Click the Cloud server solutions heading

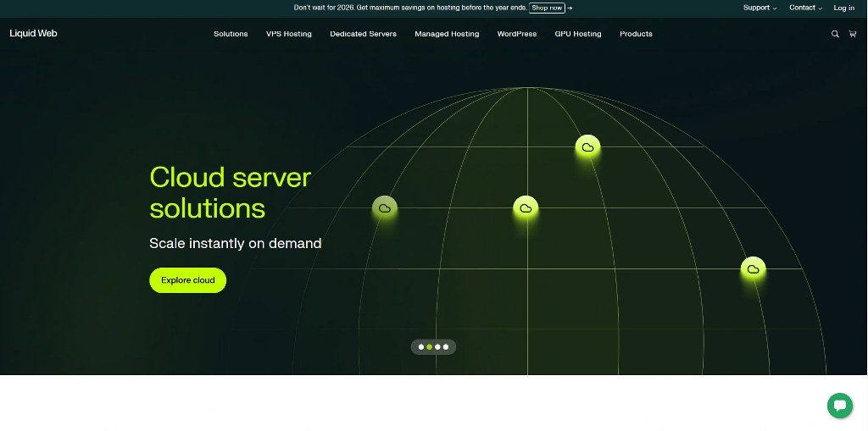point(231,192)
